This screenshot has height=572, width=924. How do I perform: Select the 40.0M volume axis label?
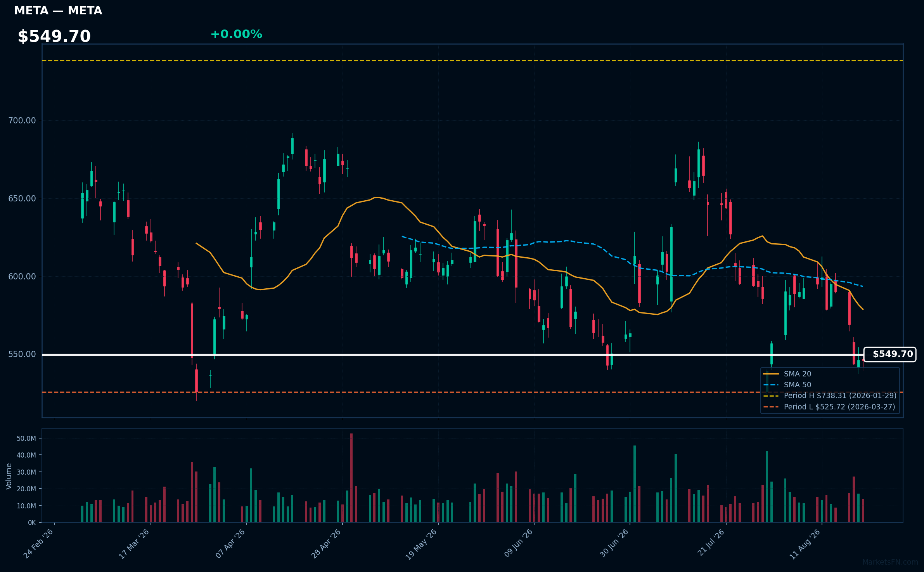click(26, 455)
